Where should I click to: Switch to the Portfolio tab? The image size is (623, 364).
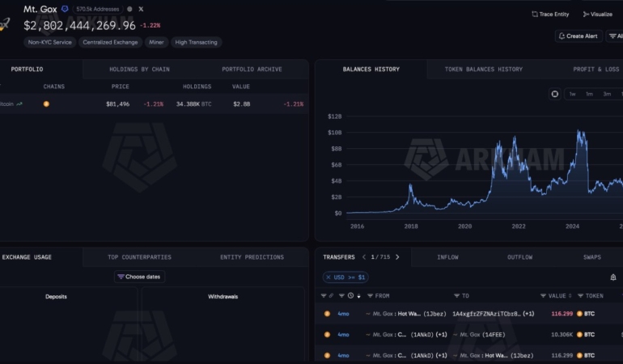pyautogui.click(x=27, y=69)
